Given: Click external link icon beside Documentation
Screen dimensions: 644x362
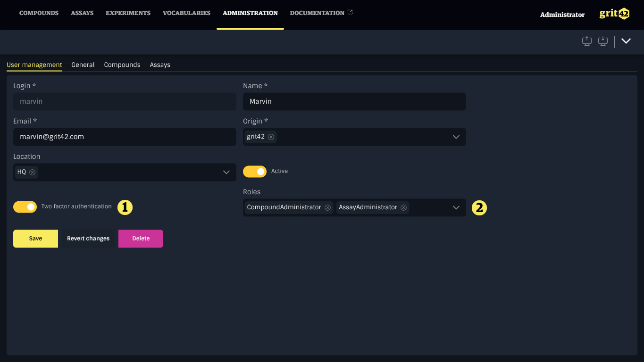Looking at the screenshot, I should point(350,12).
